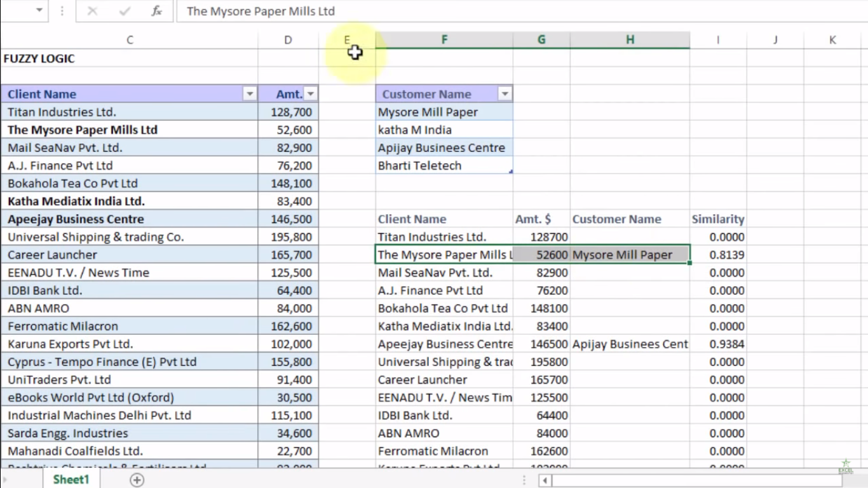
Task: Click the Amt. $ header cell
Action: coord(541,219)
